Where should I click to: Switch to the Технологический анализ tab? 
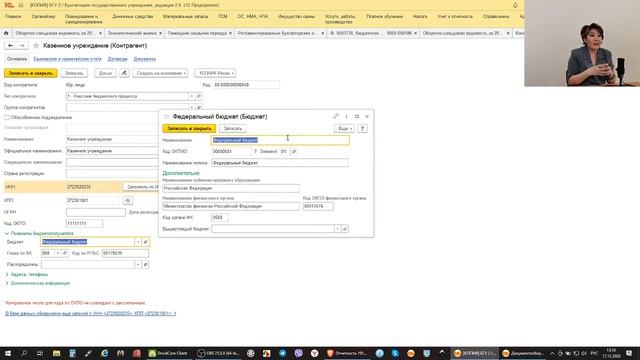tap(132, 33)
